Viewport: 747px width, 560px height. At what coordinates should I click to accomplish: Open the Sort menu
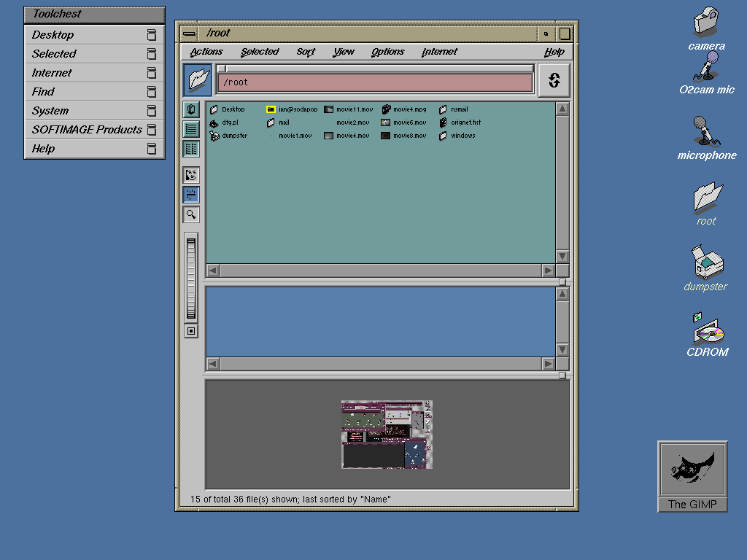pyautogui.click(x=306, y=52)
